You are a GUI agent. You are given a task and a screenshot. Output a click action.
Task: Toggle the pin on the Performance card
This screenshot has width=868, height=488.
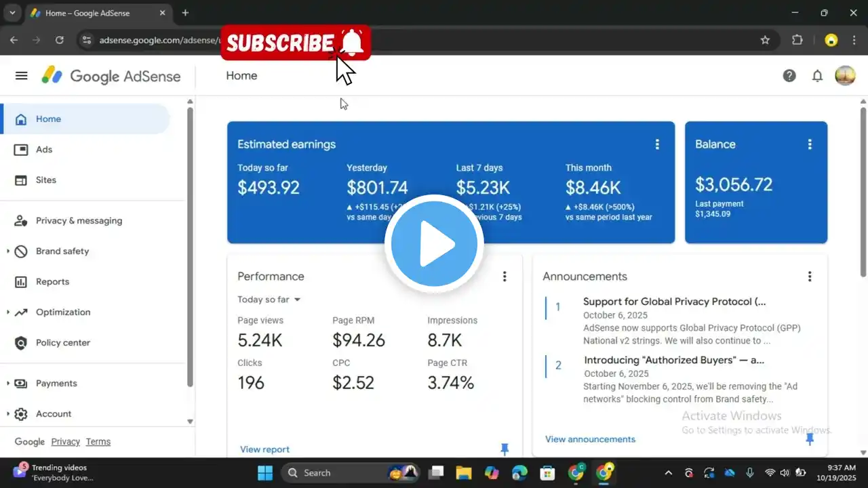504,449
